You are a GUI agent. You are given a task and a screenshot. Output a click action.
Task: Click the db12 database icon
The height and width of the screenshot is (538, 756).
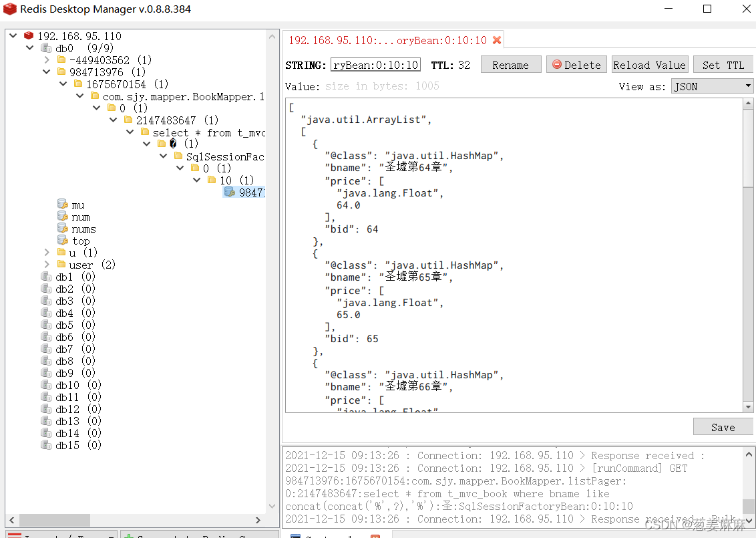pyautogui.click(x=46, y=409)
